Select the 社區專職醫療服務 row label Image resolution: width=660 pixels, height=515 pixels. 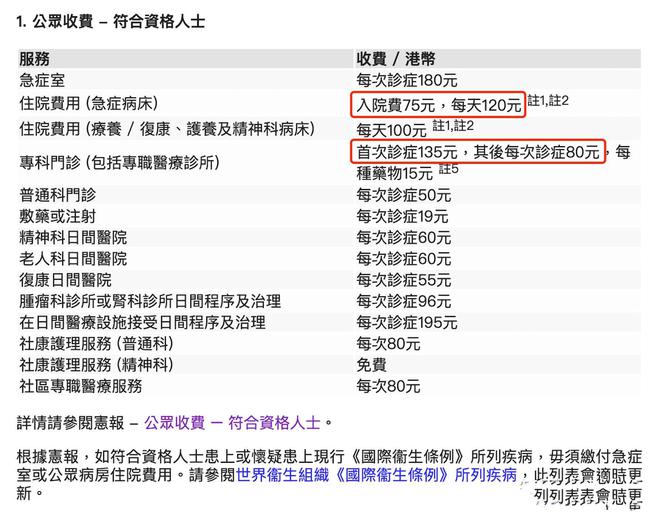pos(80,385)
